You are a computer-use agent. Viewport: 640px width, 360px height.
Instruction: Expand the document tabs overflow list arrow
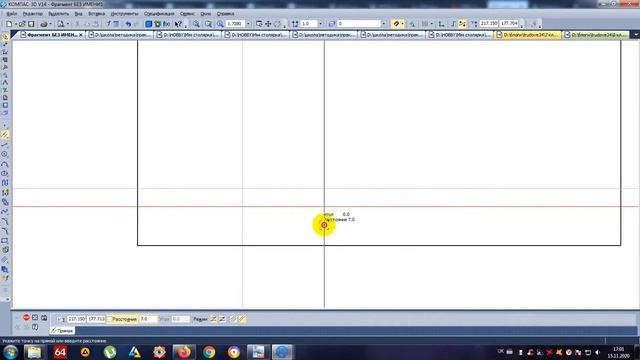click(635, 35)
